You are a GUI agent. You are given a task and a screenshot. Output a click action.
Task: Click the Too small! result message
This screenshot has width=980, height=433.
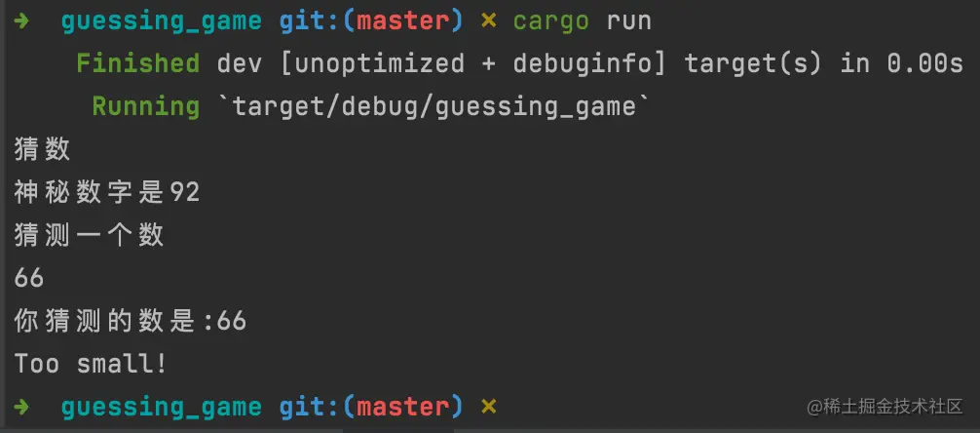[x=91, y=364]
